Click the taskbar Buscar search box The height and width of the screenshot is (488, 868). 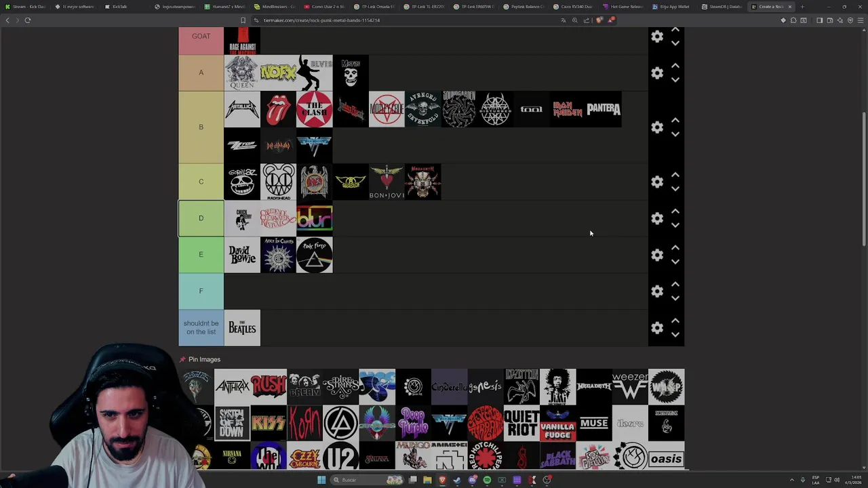[367, 480]
